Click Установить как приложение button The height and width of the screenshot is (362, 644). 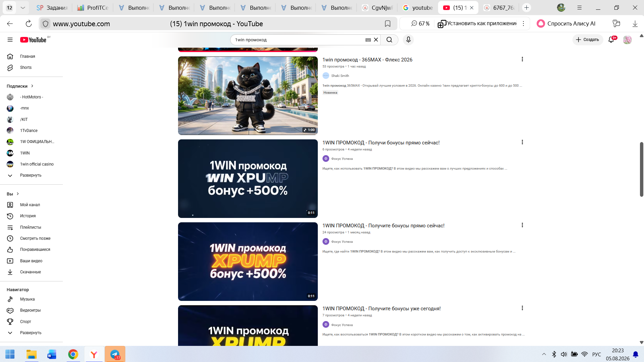pyautogui.click(x=477, y=24)
